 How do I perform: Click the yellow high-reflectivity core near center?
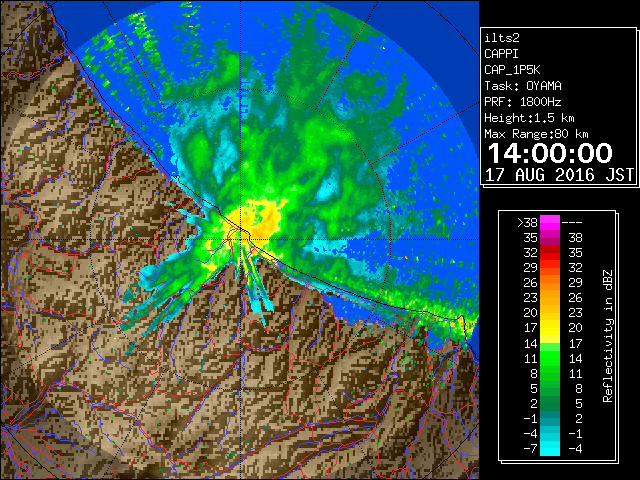(x=260, y=220)
